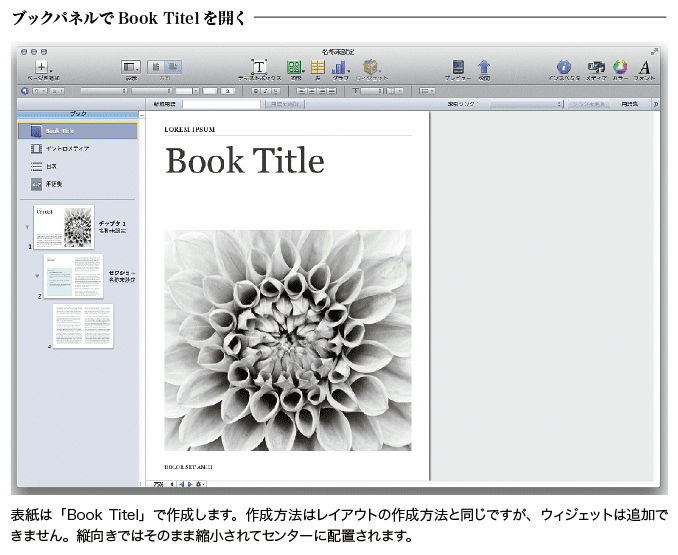
Task: Select the Section page 2 thumbnail
Action: pyautogui.click(x=74, y=276)
